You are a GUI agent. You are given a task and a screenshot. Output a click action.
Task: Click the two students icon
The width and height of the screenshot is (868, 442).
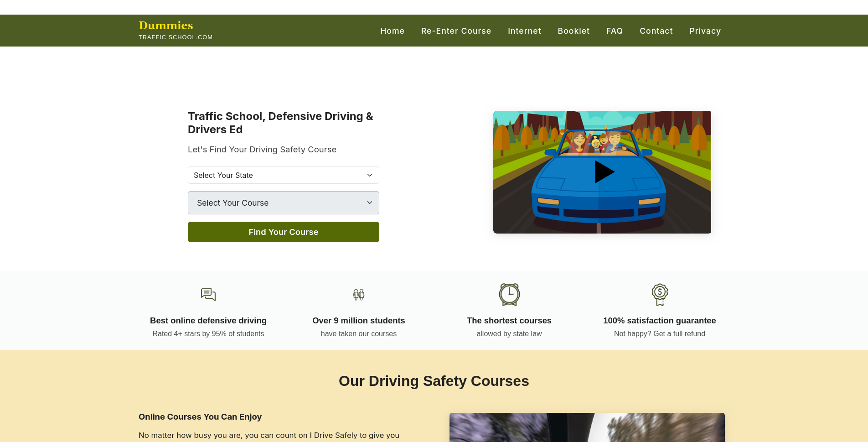tap(359, 295)
